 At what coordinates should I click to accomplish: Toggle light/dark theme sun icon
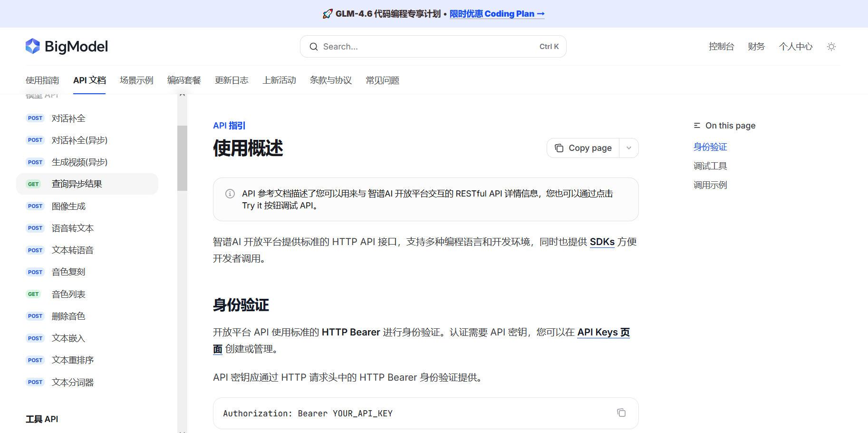tap(831, 47)
